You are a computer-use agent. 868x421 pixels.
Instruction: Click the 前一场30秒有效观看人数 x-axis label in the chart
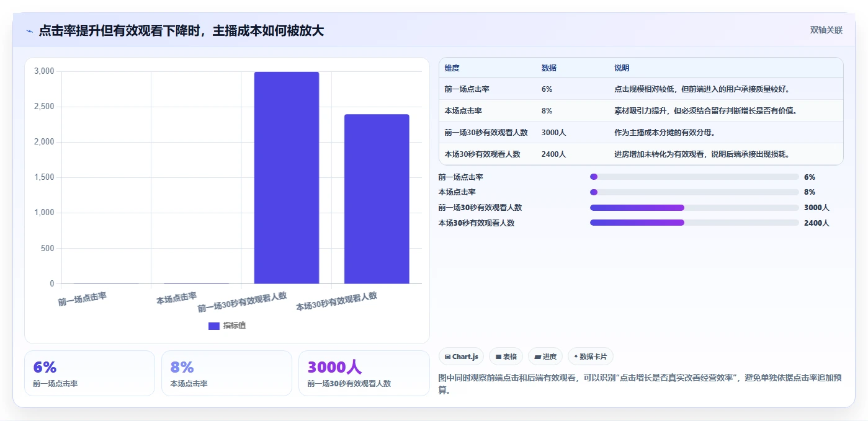[x=242, y=301]
